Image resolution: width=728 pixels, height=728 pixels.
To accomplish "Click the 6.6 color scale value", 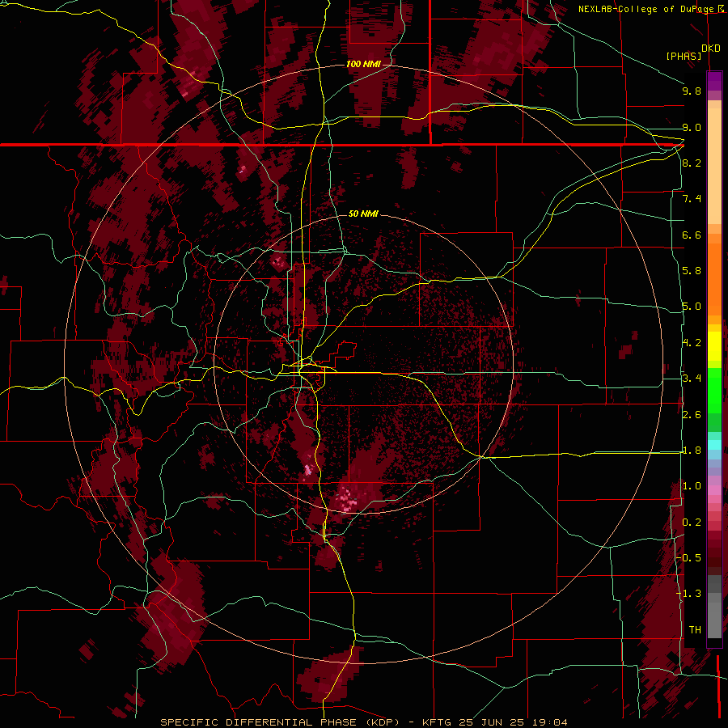I will (x=692, y=235).
